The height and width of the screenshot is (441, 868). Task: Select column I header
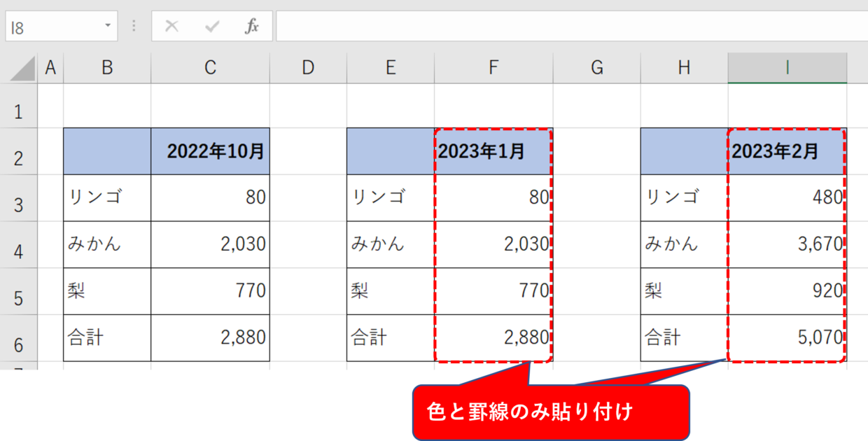(787, 67)
